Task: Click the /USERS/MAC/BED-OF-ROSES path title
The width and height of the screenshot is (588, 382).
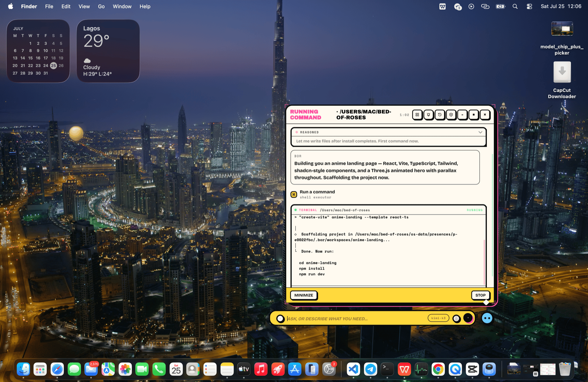Action: [x=364, y=114]
